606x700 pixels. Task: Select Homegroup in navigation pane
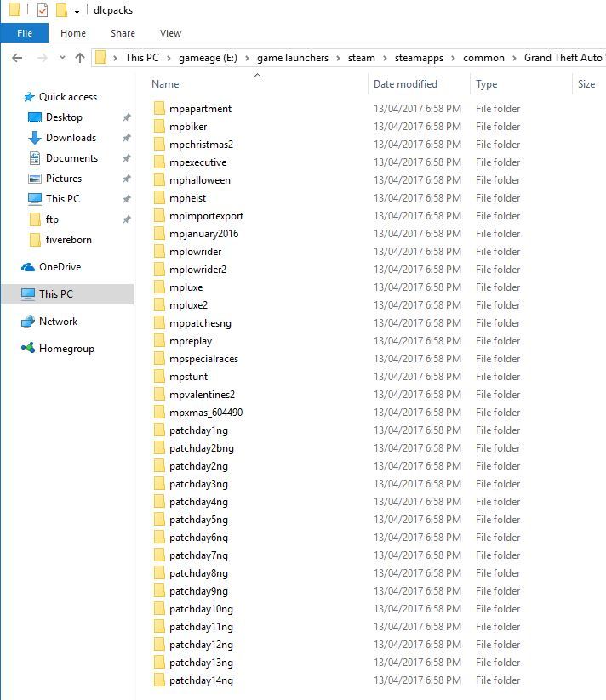[66, 349]
